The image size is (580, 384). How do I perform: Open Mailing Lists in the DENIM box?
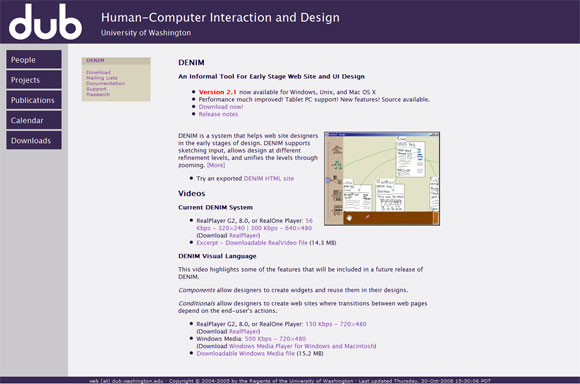pyautogui.click(x=102, y=78)
